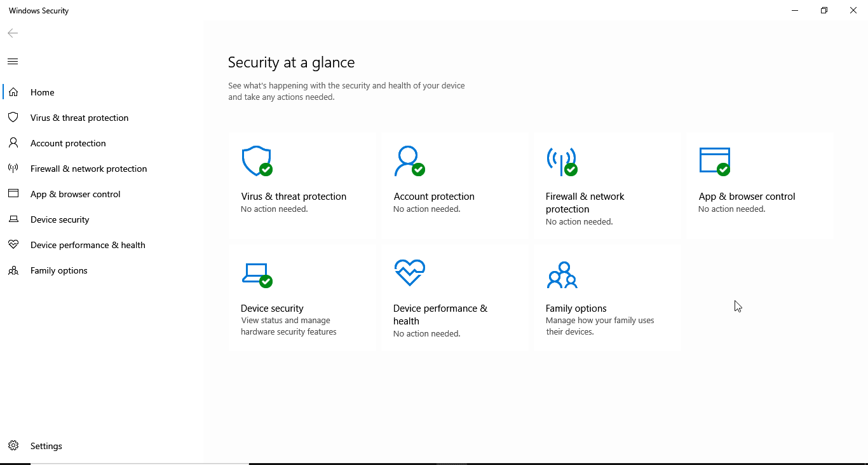Click 'No action needed.' under Device performance & health
Viewport: 868px width, 465px height.
point(427,334)
